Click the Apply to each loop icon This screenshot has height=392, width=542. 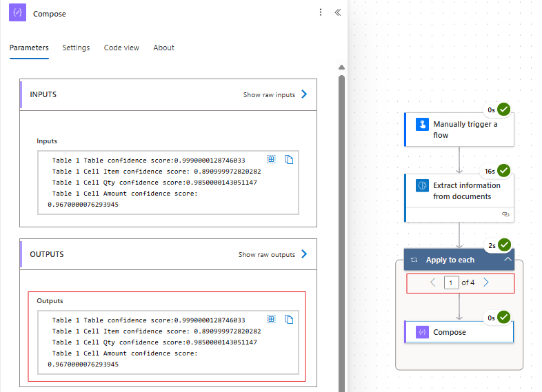point(414,260)
